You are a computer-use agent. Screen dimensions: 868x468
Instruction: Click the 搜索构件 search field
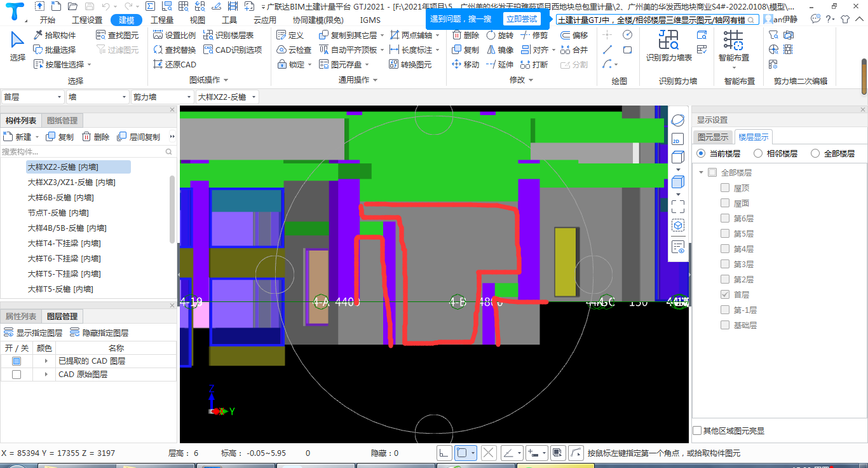pos(88,152)
